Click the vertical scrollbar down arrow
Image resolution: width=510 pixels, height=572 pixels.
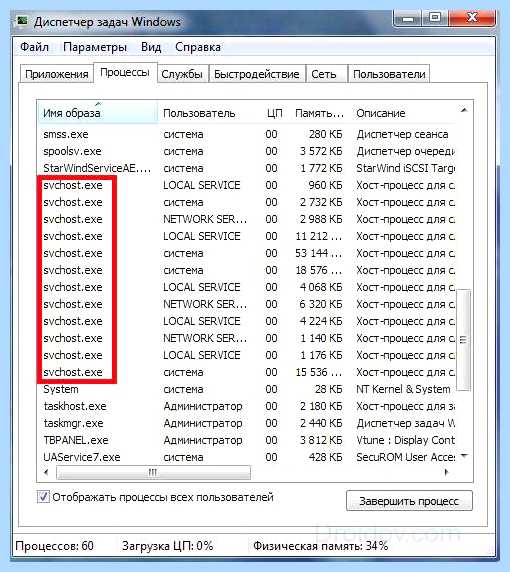click(x=464, y=456)
